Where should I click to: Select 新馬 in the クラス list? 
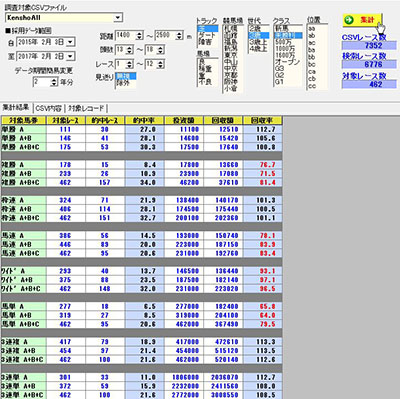tap(287, 28)
